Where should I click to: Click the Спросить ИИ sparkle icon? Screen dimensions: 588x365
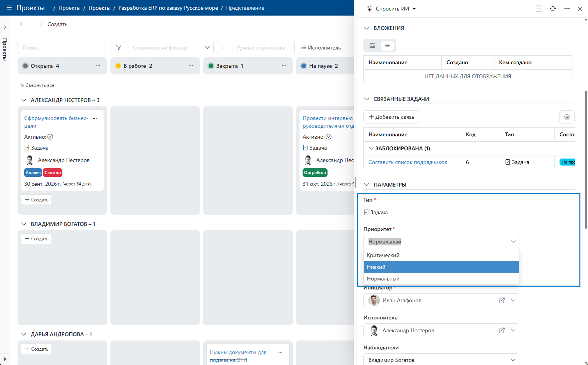pyautogui.click(x=369, y=9)
